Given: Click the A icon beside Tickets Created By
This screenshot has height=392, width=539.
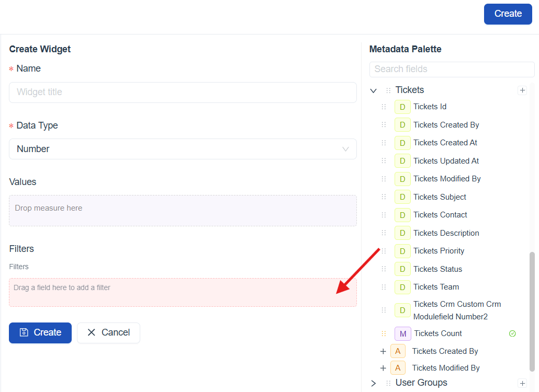Looking at the screenshot, I should [398, 351].
